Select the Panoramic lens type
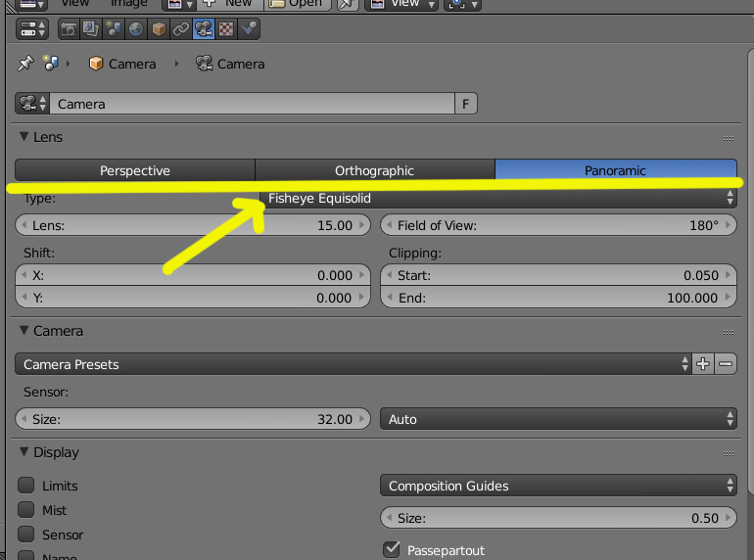The width and height of the screenshot is (754, 560). pyautogui.click(x=616, y=170)
